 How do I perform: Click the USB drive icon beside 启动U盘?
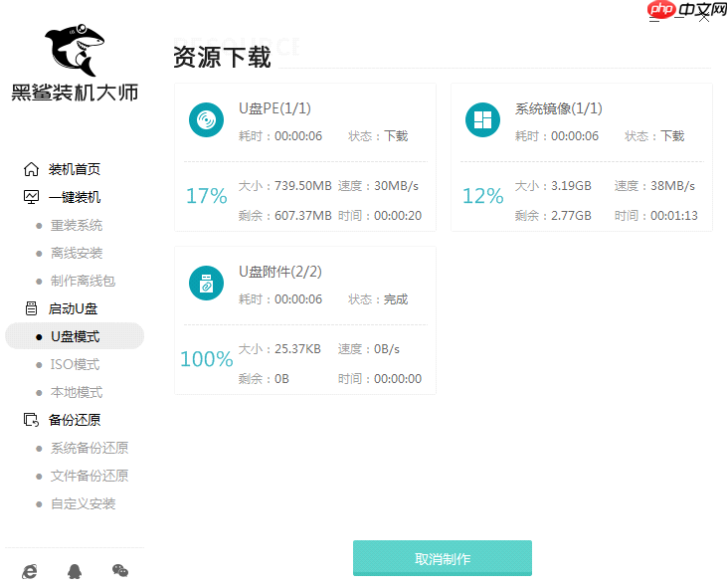pyautogui.click(x=31, y=308)
